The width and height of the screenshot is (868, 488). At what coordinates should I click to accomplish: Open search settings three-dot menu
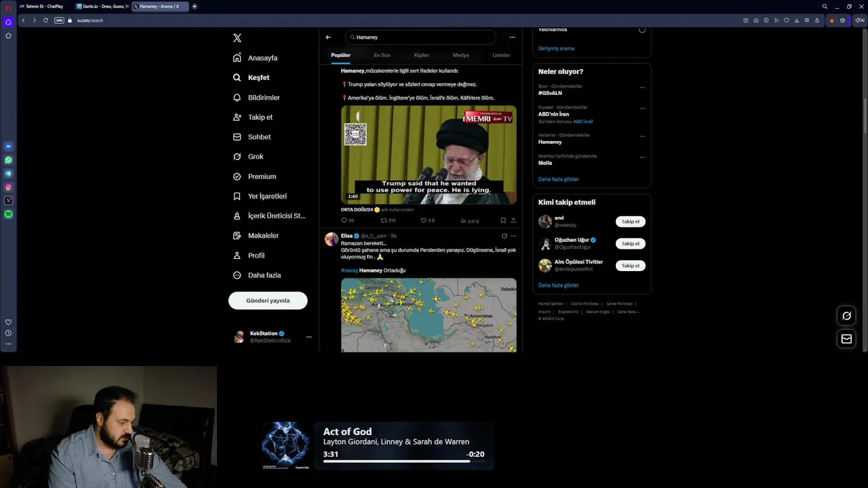(512, 37)
